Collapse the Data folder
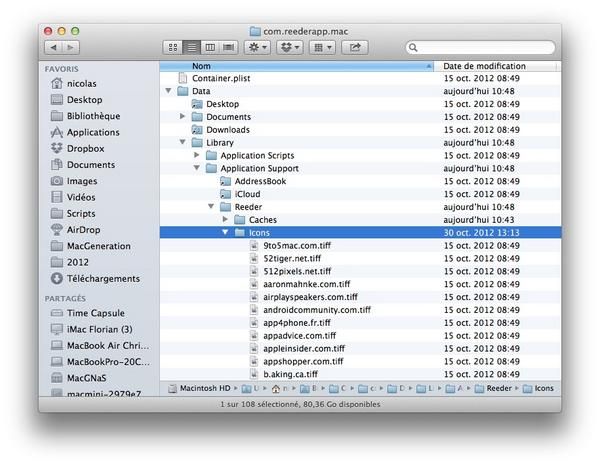The height and width of the screenshot is (466, 600). (169, 91)
